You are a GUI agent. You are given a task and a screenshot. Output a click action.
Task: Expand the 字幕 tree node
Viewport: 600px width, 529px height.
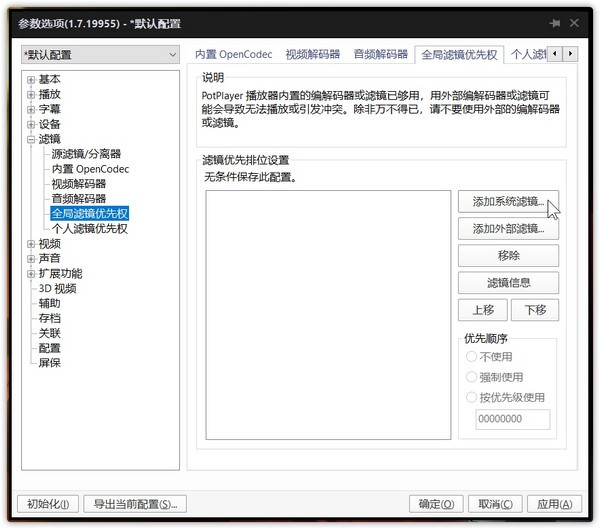point(30,109)
